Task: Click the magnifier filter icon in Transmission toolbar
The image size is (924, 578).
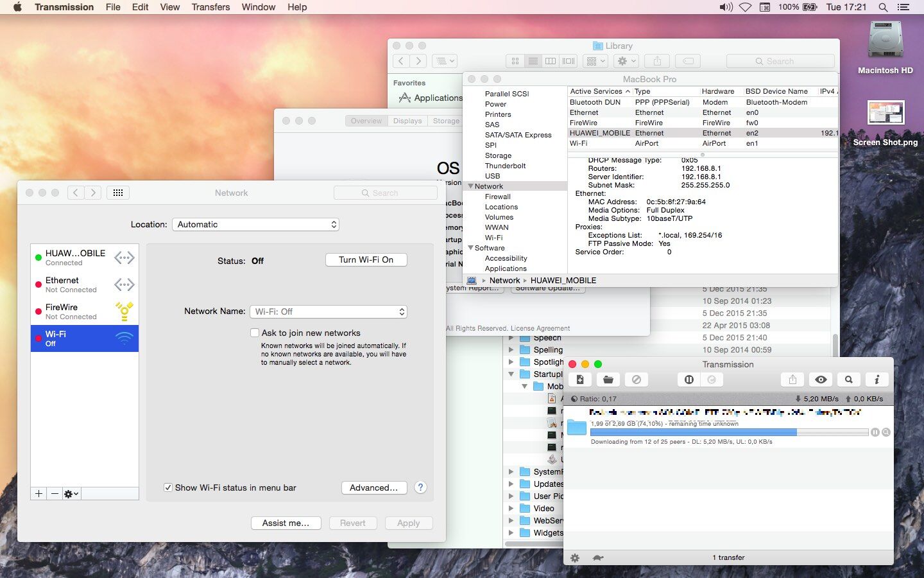Action: [848, 380]
